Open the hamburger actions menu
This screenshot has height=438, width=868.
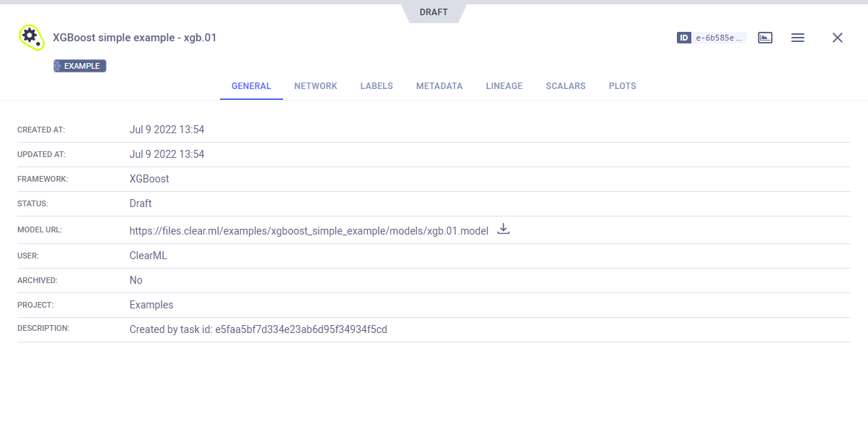point(798,38)
